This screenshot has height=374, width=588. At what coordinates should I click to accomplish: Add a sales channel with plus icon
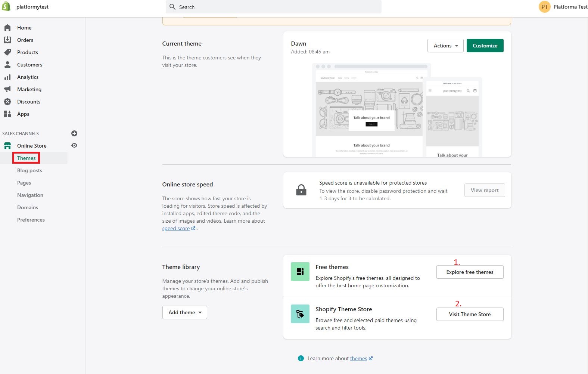coord(74,133)
